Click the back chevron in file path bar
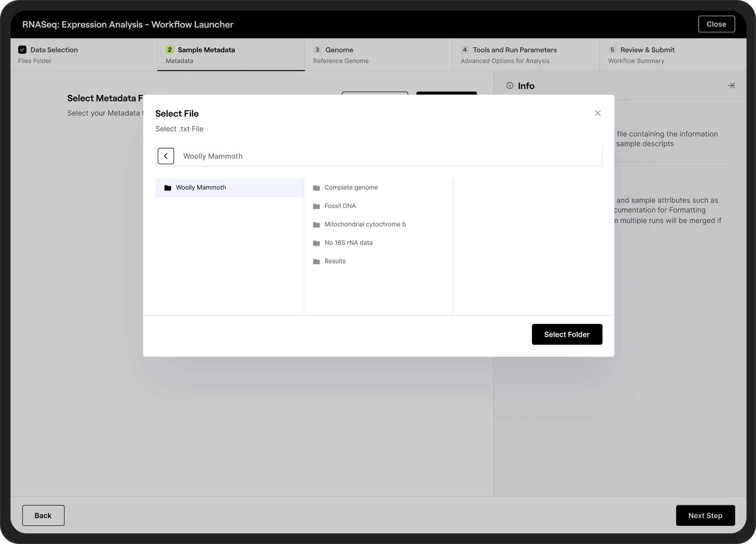 pos(166,156)
